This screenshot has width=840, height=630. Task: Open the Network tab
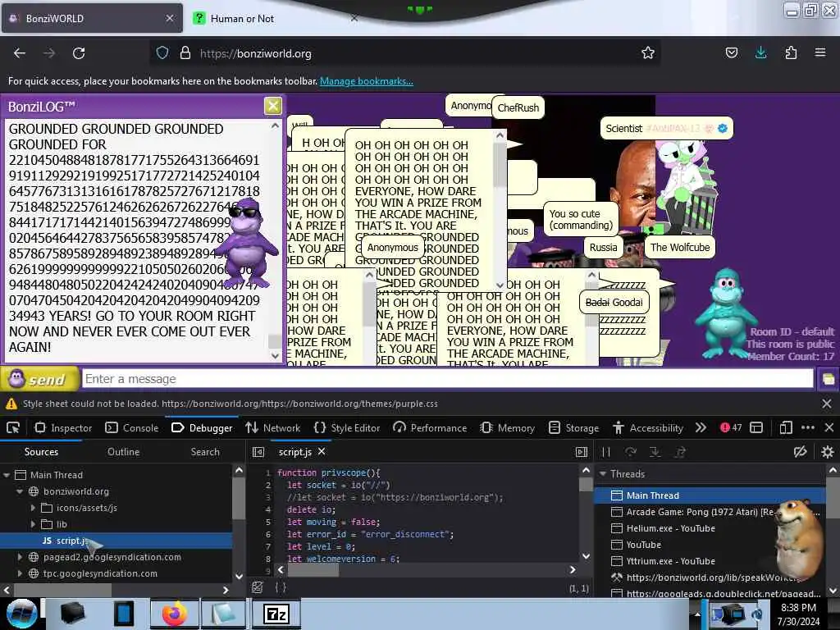tap(272, 427)
